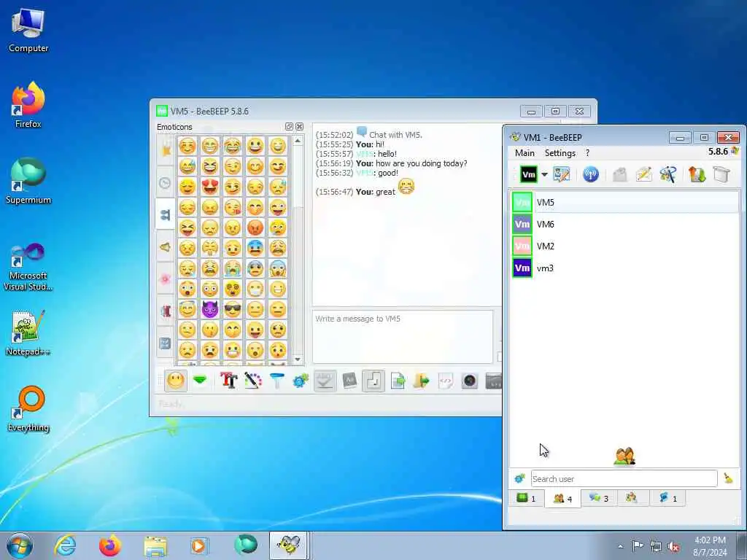Image resolution: width=747 pixels, height=560 pixels.
Task: Click in the Search user field
Action: click(x=624, y=478)
